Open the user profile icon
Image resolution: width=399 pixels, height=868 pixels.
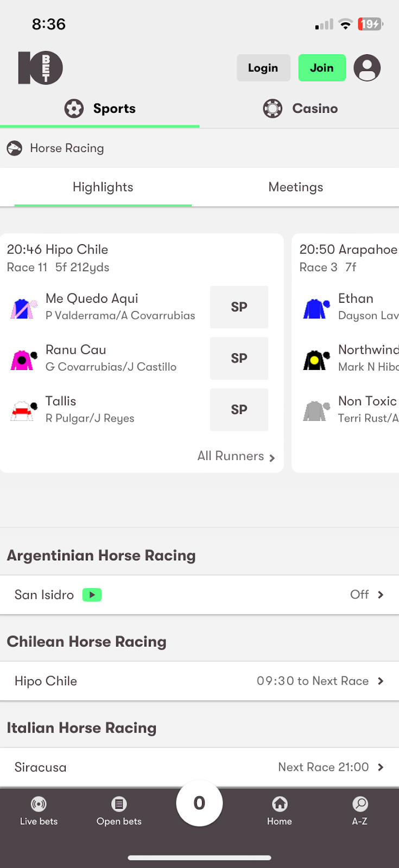coord(367,68)
